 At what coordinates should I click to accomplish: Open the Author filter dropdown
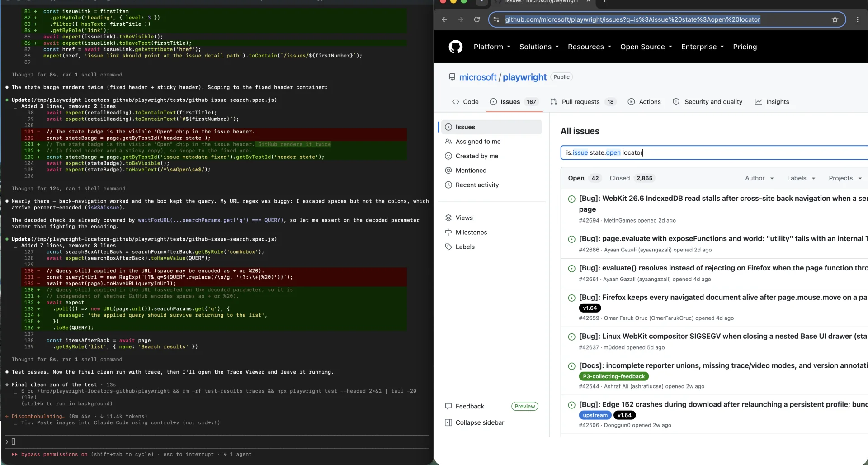tap(759, 178)
